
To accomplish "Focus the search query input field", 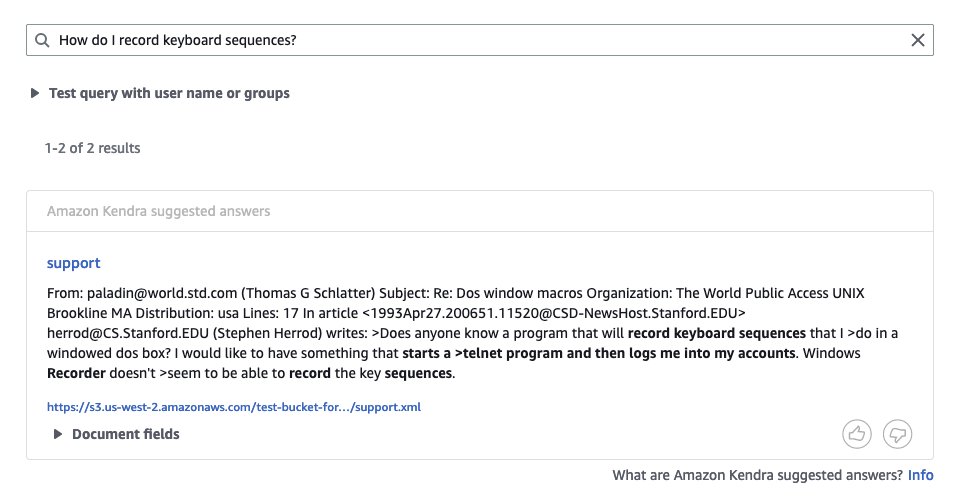I will click(x=480, y=40).
